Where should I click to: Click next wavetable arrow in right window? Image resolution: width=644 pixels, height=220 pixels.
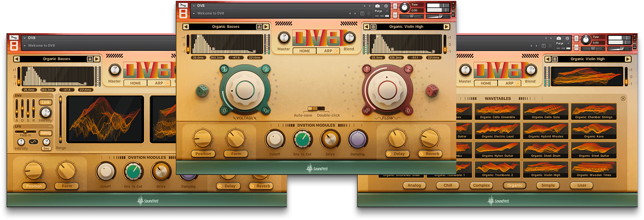pyautogui.click(x=627, y=59)
